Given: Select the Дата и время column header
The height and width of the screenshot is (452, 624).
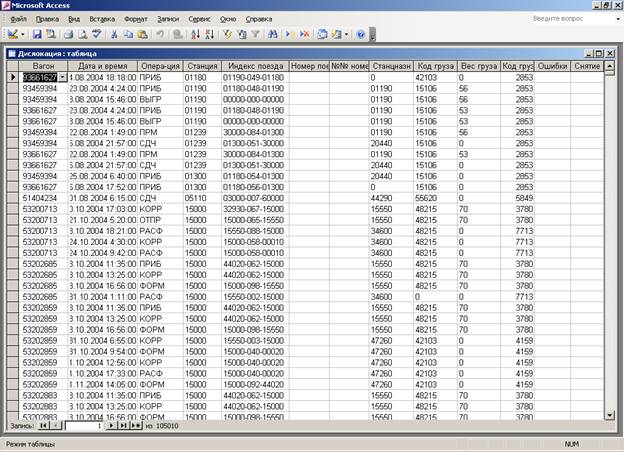Looking at the screenshot, I should point(105,65).
